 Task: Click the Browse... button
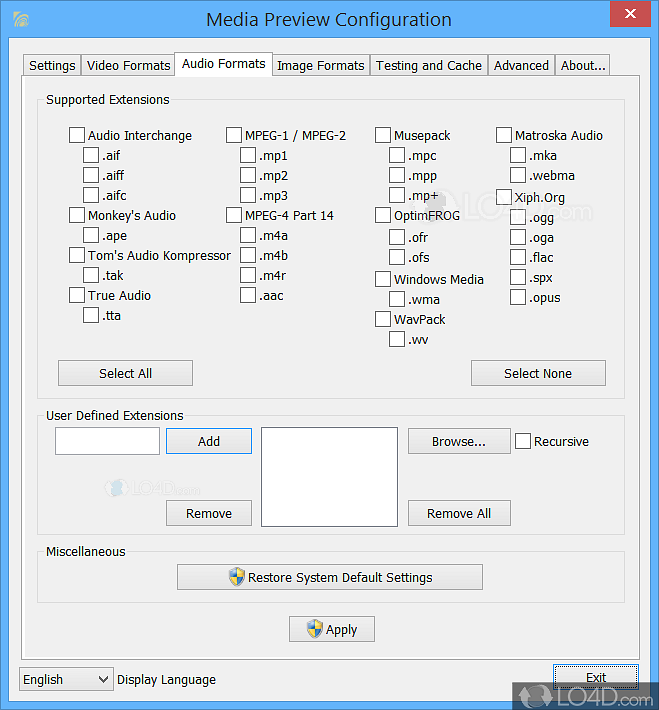click(x=458, y=441)
